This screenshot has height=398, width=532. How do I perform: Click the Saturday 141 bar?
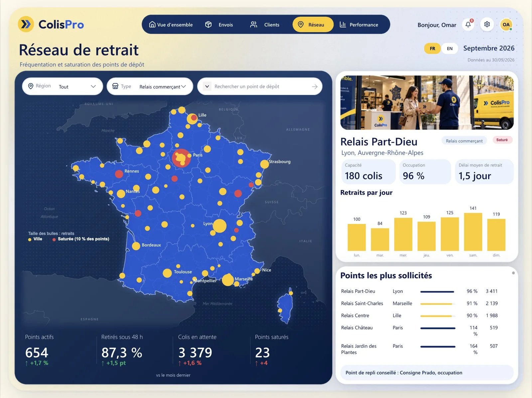pyautogui.click(x=473, y=232)
